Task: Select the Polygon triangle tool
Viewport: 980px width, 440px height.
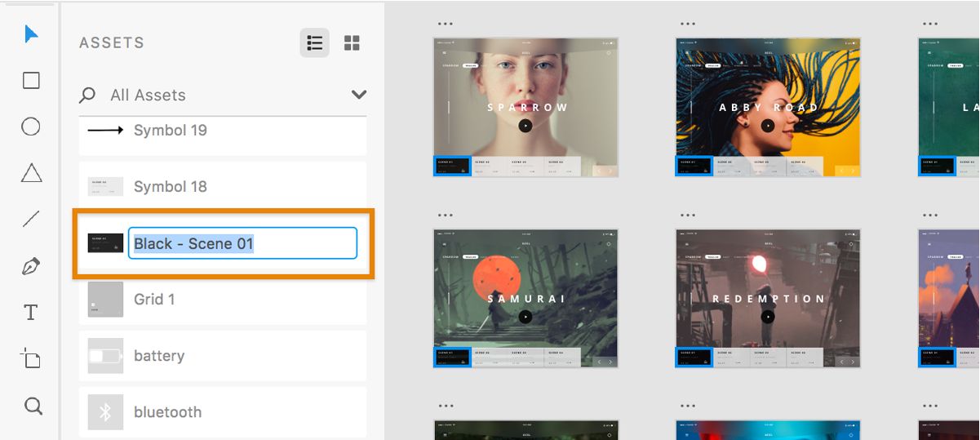Action: coord(31,172)
